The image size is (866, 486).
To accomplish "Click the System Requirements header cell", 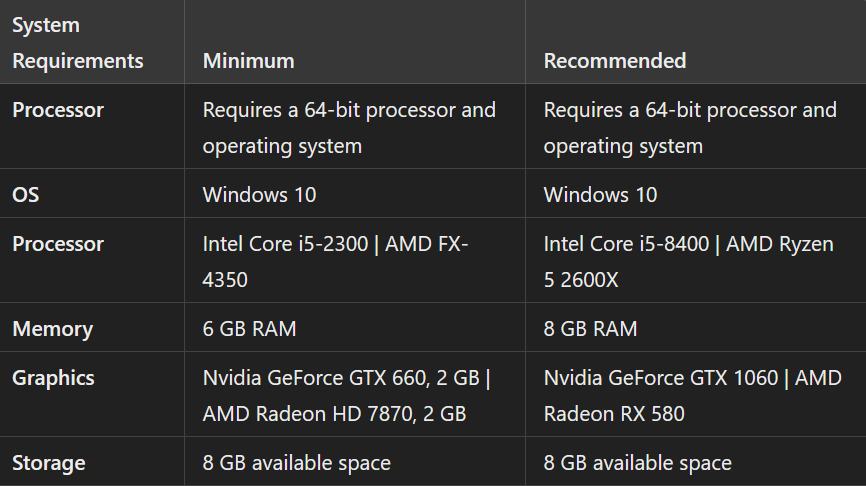I will tap(77, 42).
